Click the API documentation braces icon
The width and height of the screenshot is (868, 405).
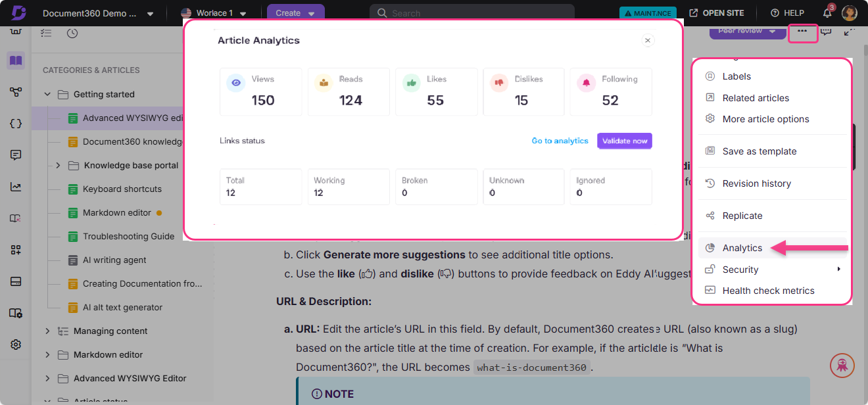tap(16, 124)
